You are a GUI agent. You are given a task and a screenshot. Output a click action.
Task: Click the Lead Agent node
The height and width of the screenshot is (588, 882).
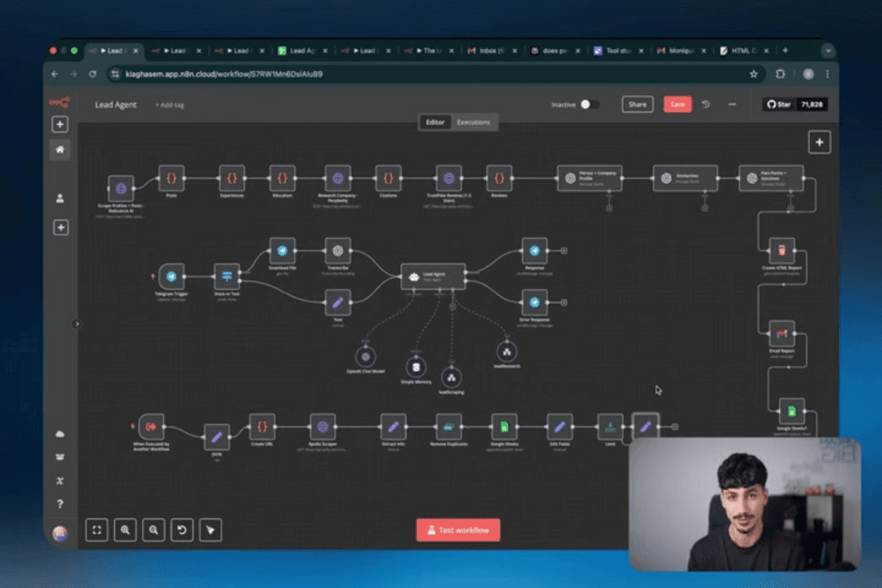click(x=433, y=276)
